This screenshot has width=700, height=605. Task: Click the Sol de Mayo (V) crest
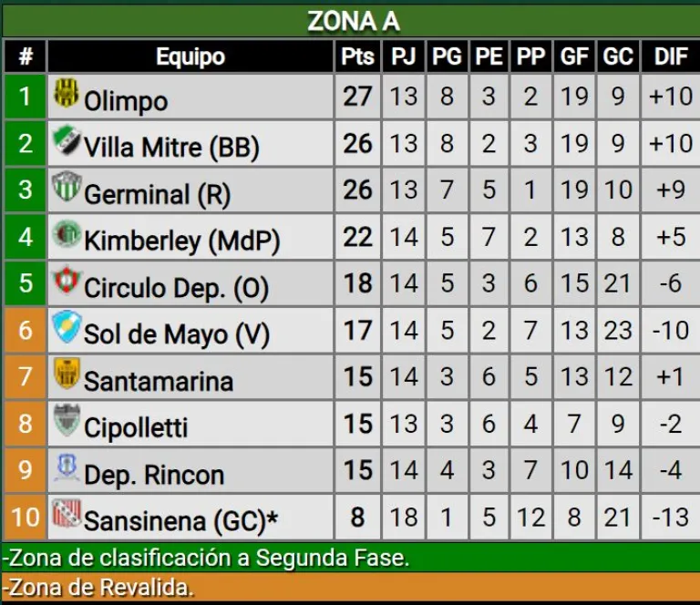pyautogui.click(x=66, y=327)
